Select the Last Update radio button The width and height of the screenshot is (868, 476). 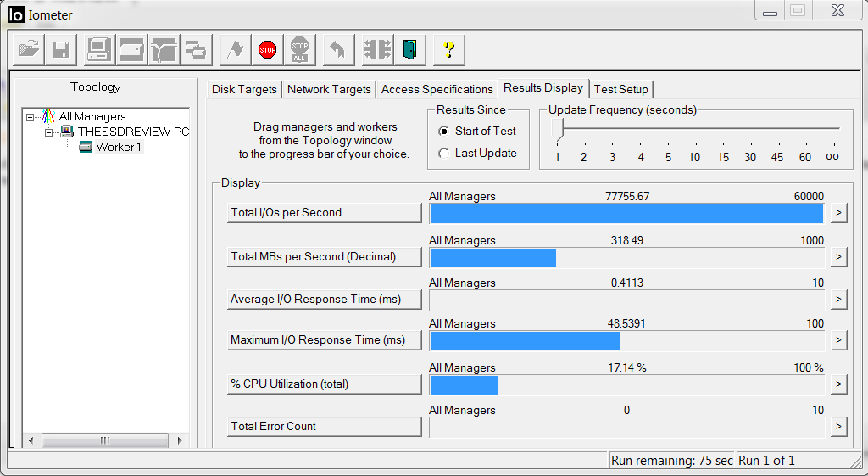pos(444,154)
